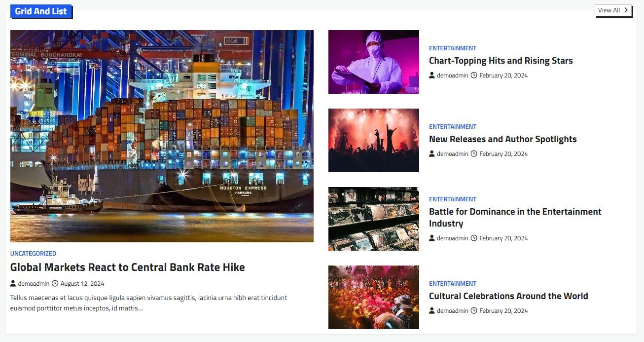Open Global Markets React to Central Bank article

(128, 267)
